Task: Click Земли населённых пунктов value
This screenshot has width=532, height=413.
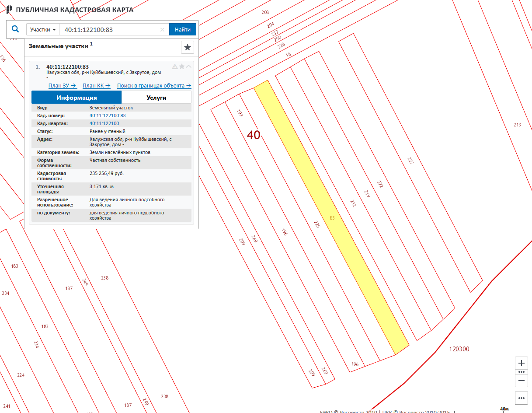Action: (120, 152)
